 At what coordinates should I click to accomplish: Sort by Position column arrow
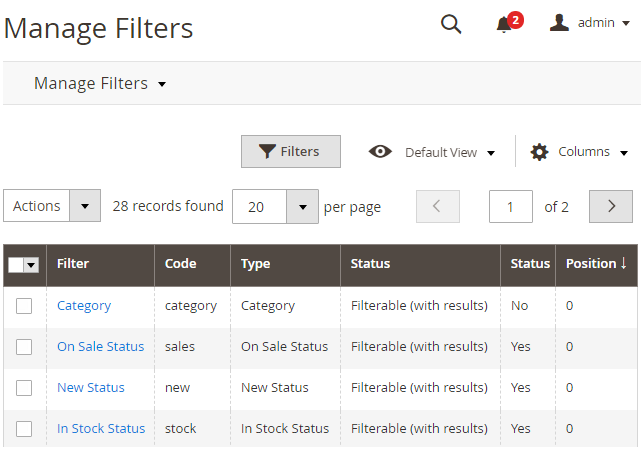tap(623, 263)
